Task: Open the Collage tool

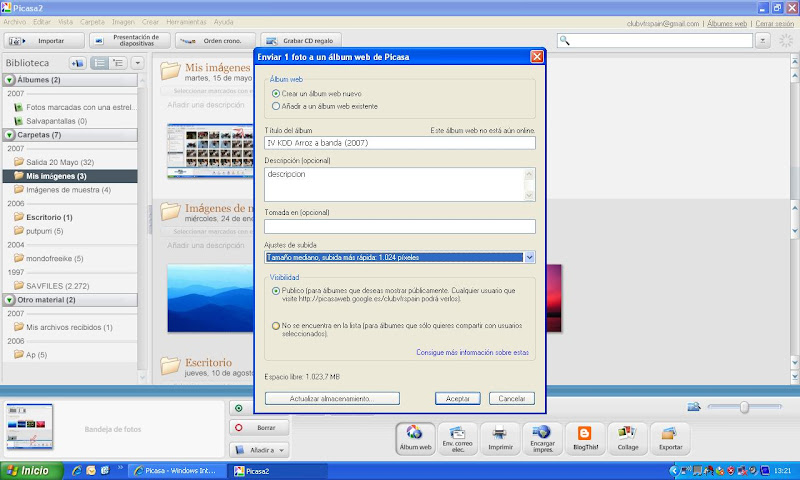Action: pos(628,438)
